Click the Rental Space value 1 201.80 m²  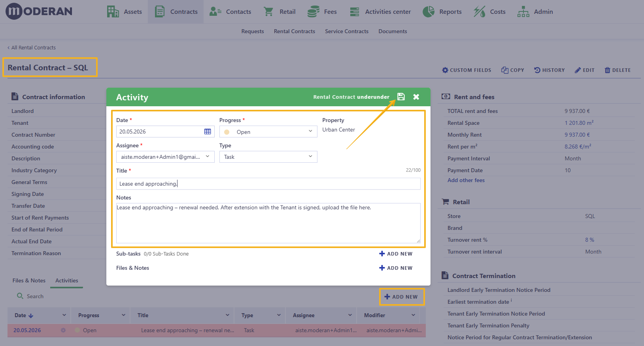(579, 123)
